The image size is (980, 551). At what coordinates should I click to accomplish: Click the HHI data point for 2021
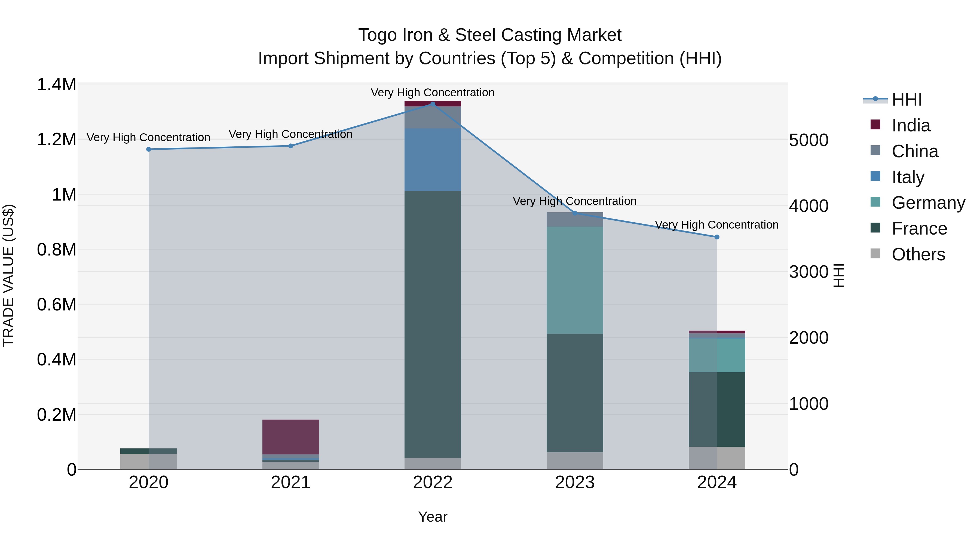[291, 146]
